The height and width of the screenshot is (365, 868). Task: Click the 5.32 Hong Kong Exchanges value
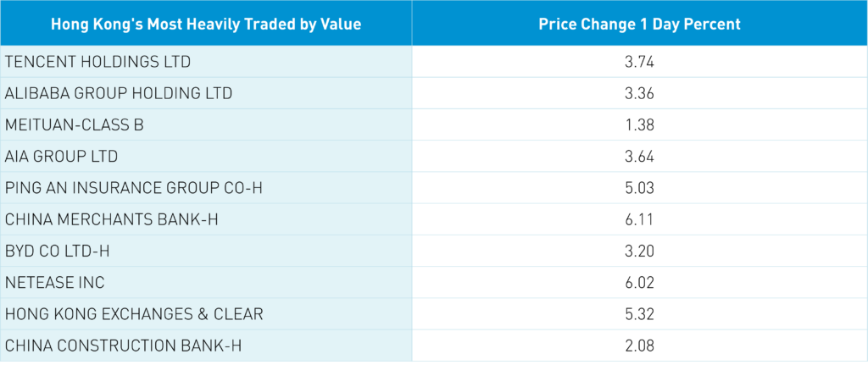point(639,314)
